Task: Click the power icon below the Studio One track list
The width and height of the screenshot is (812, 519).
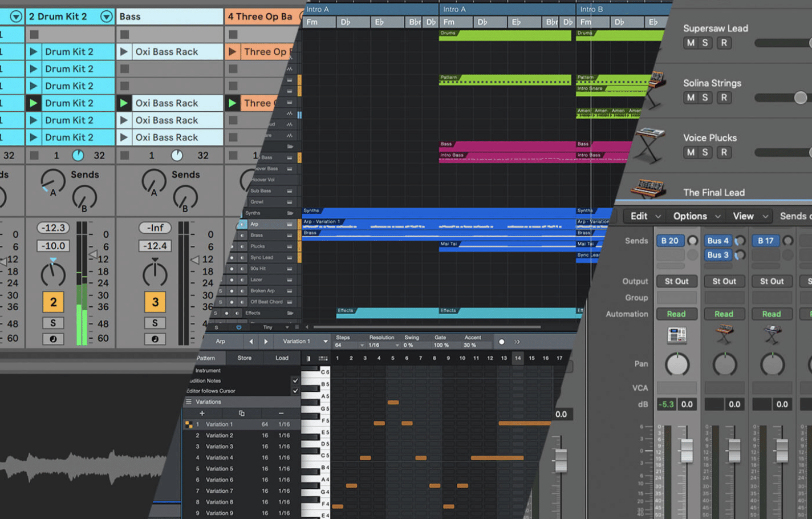Action: (239, 327)
